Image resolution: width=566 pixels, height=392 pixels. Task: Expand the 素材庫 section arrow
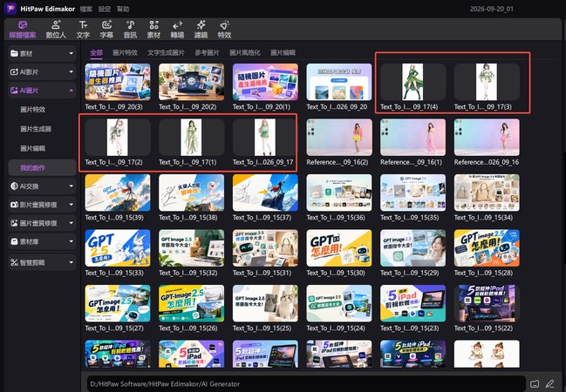click(x=72, y=241)
